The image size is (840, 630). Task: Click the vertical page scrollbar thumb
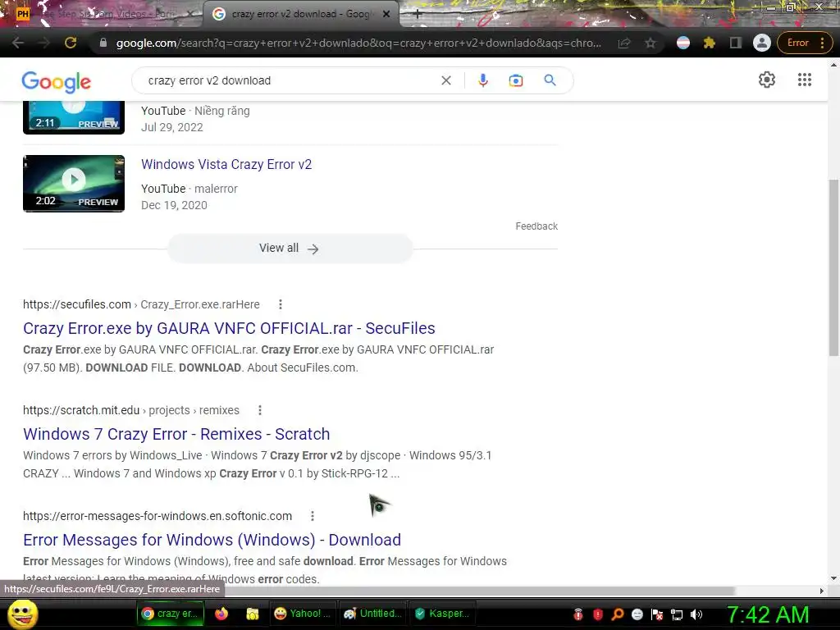pos(833,268)
